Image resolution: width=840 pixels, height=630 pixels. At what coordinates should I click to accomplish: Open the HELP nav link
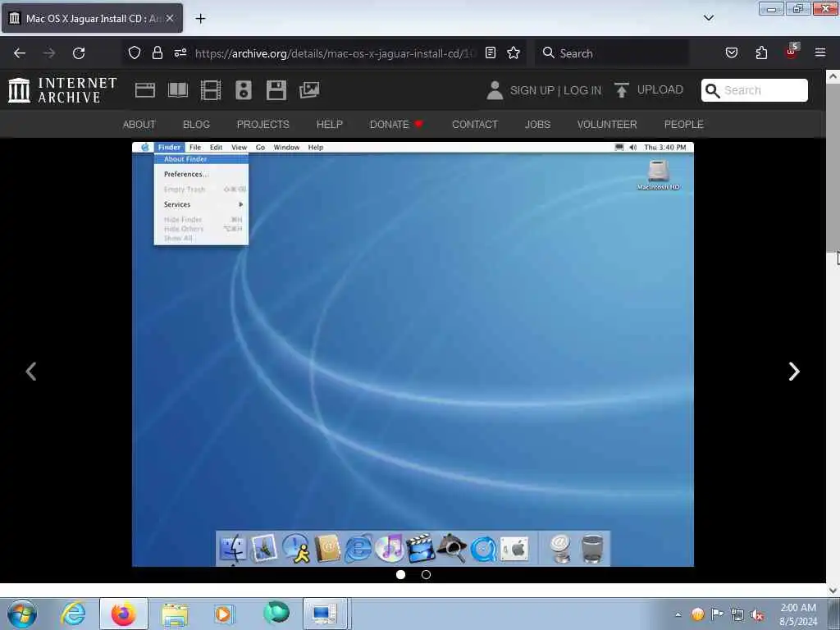click(x=330, y=125)
